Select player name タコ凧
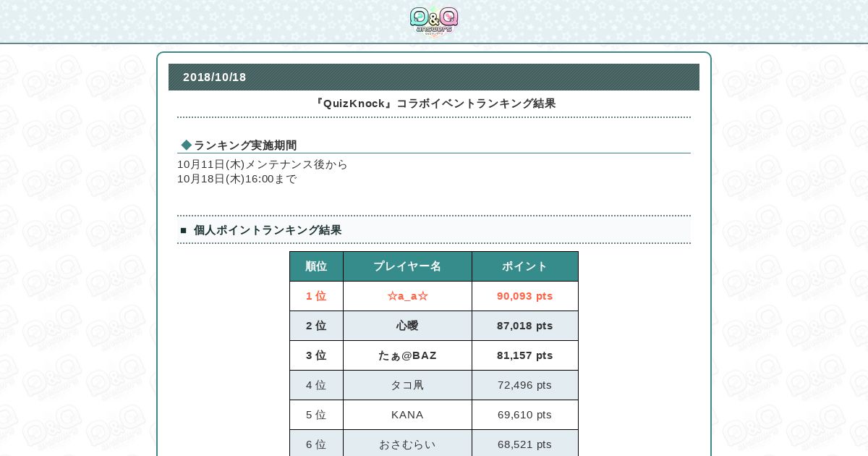868x456 pixels. [x=407, y=385]
